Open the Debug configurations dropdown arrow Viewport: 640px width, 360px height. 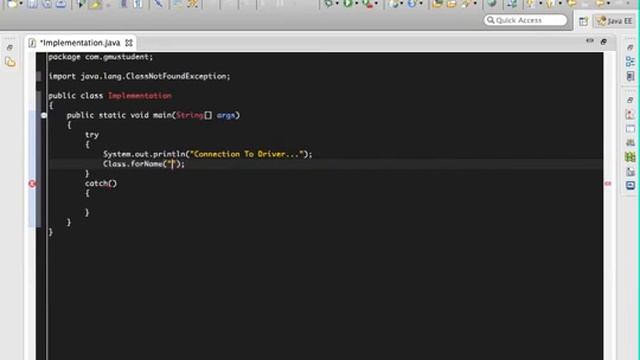click(x=337, y=4)
